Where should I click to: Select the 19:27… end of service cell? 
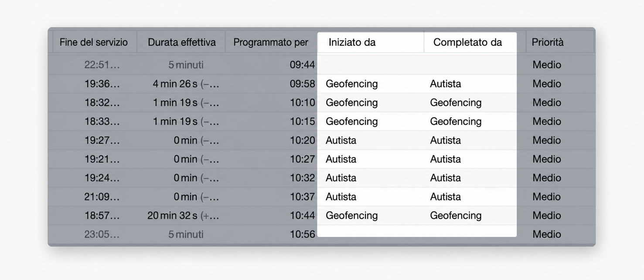pyautogui.click(x=102, y=140)
